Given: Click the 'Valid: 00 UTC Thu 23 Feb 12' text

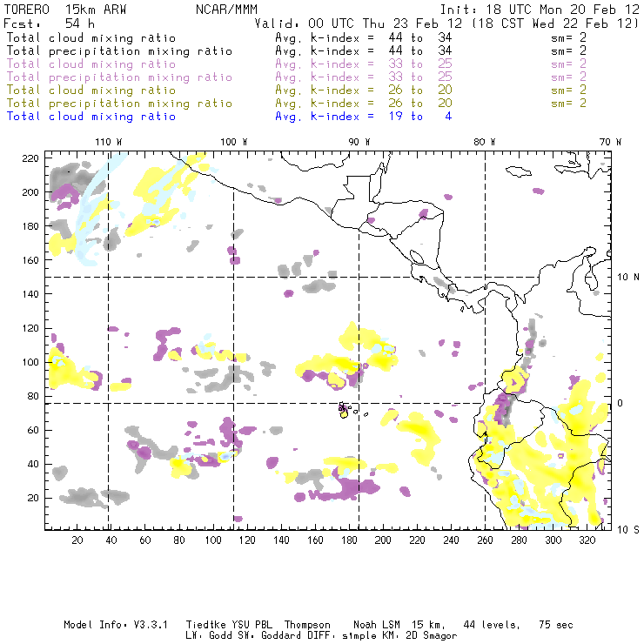Looking at the screenshot, I should coord(359,23).
